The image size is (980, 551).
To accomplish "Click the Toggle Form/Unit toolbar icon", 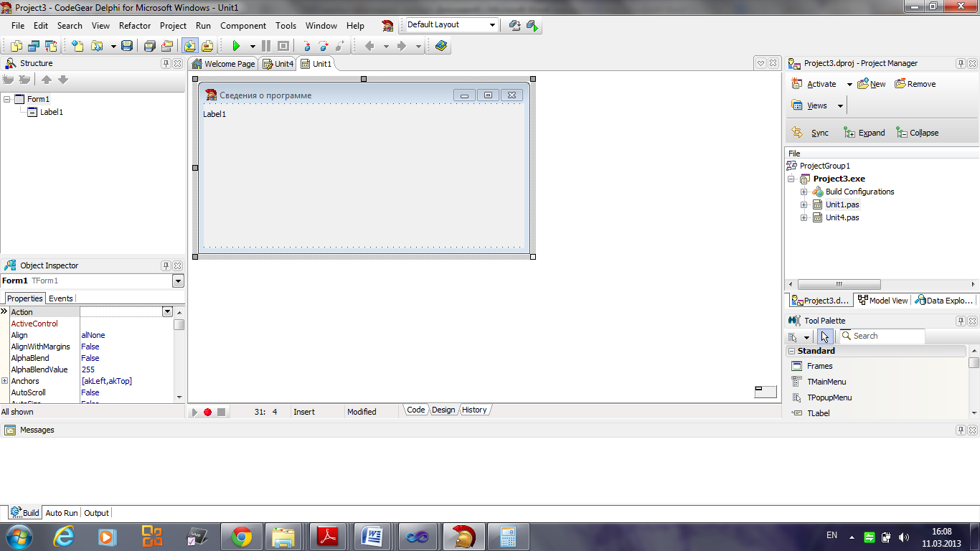I will 51,46.
